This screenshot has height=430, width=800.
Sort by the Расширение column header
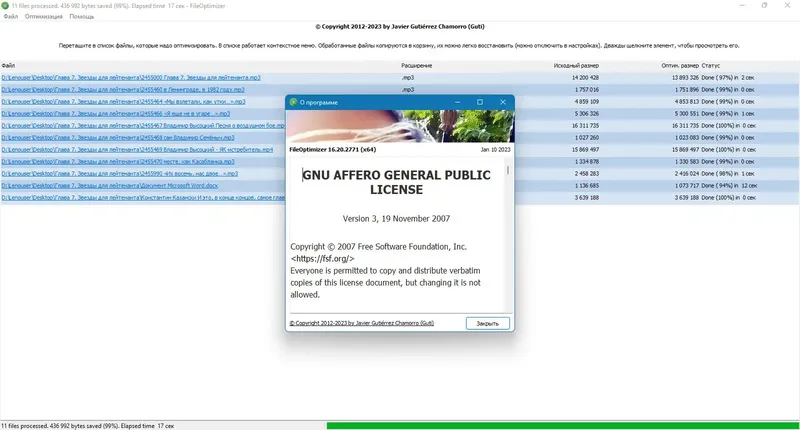tap(416, 65)
